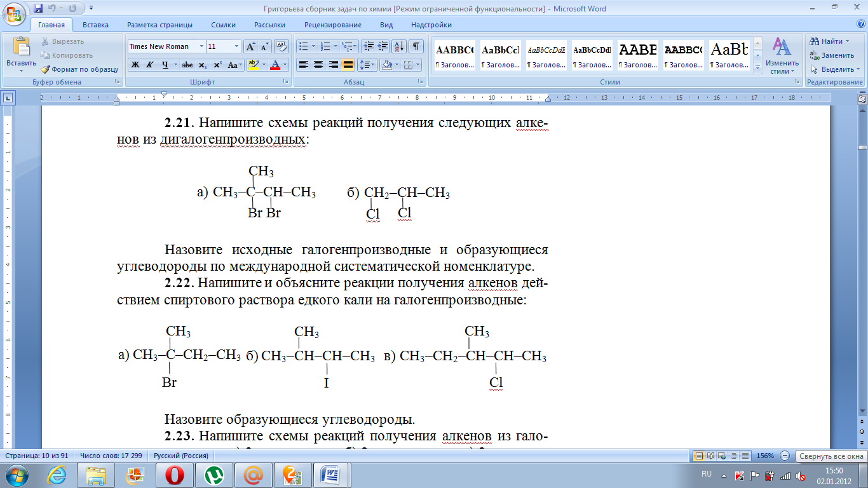Open the Windows Start menu

(16, 475)
